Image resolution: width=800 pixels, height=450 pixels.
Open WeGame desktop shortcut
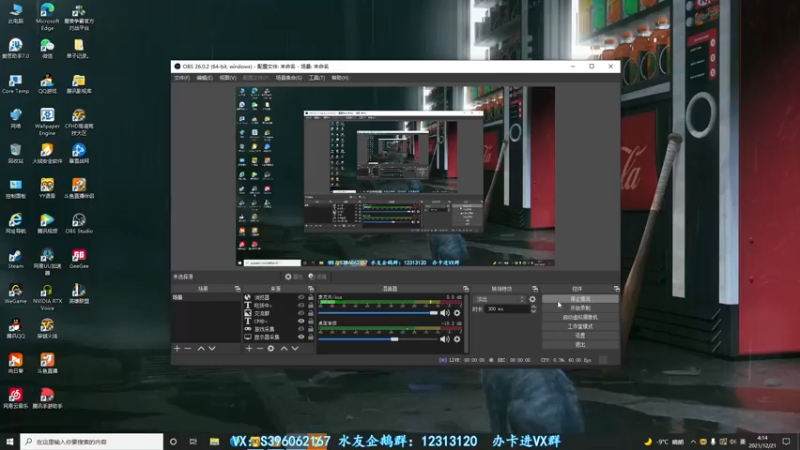[15, 294]
